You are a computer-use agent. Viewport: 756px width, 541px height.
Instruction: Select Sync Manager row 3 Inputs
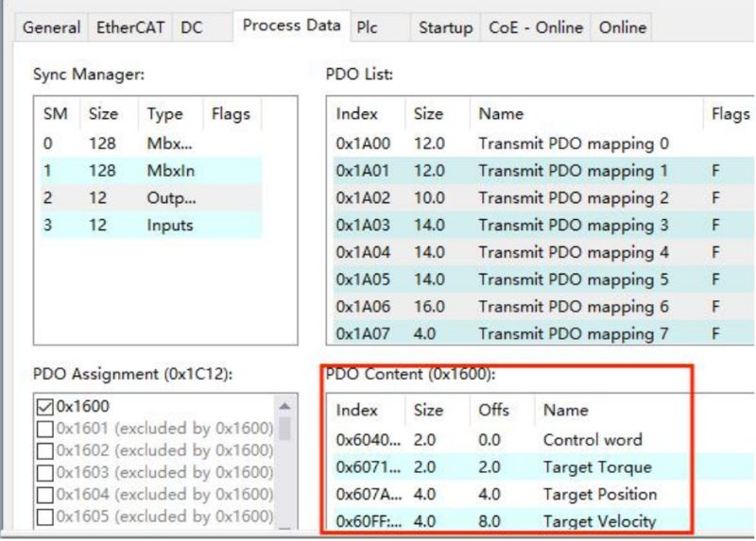tap(151, 225)
